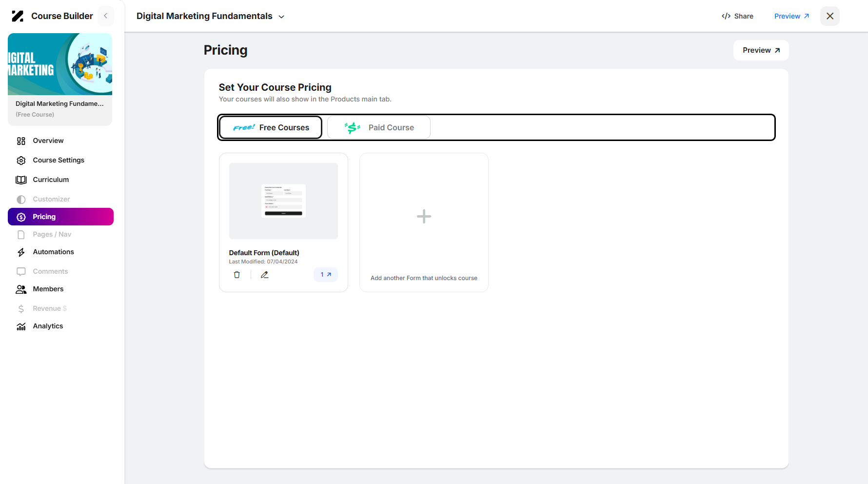
Task: Open course Analytics
Action: tap(60, 326)
